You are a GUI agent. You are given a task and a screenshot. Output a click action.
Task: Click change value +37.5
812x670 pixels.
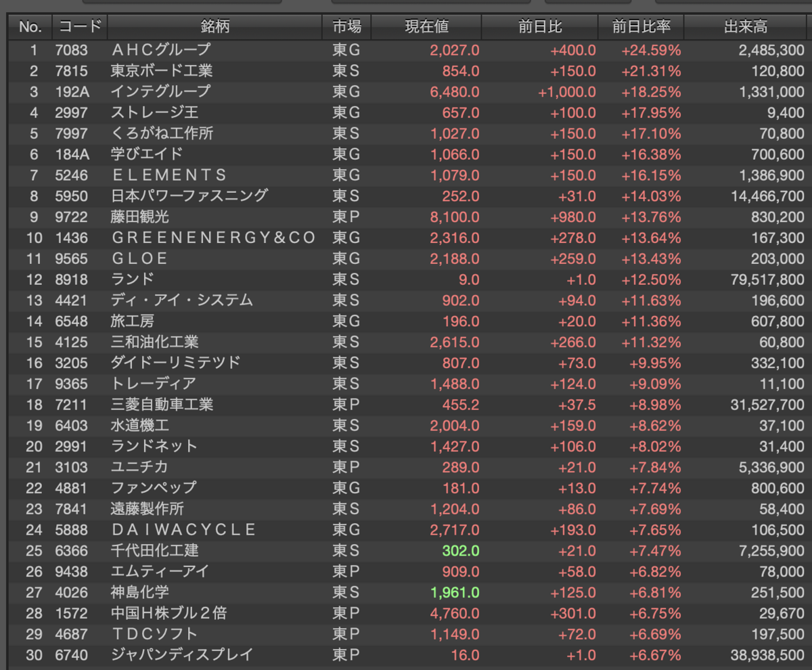click(577, 405)
